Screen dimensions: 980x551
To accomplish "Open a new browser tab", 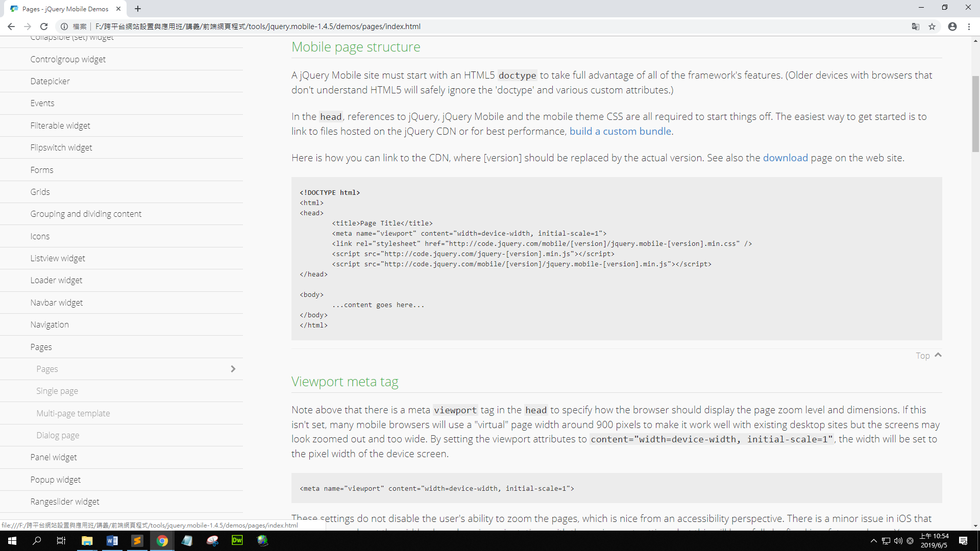I will pos(138,9).
